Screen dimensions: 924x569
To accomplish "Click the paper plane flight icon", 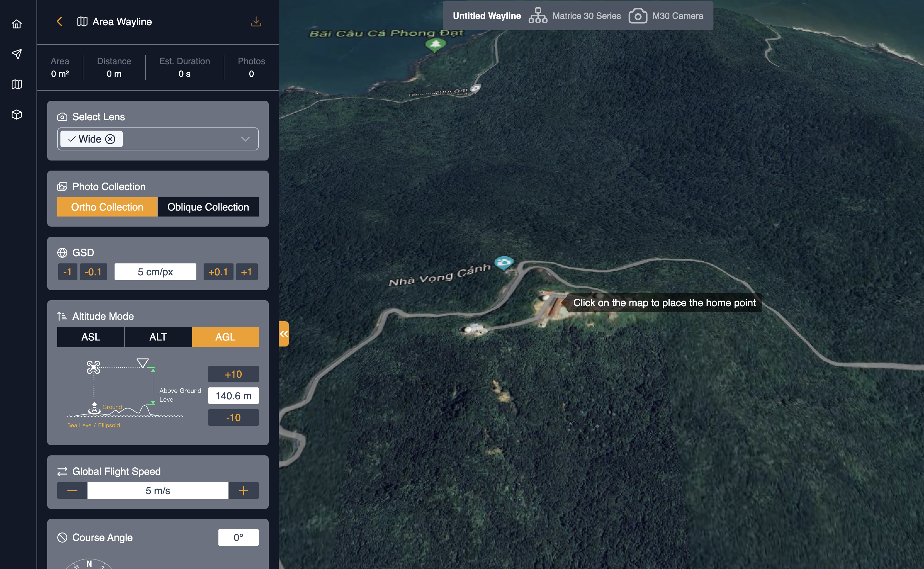I will pos(17,54).
